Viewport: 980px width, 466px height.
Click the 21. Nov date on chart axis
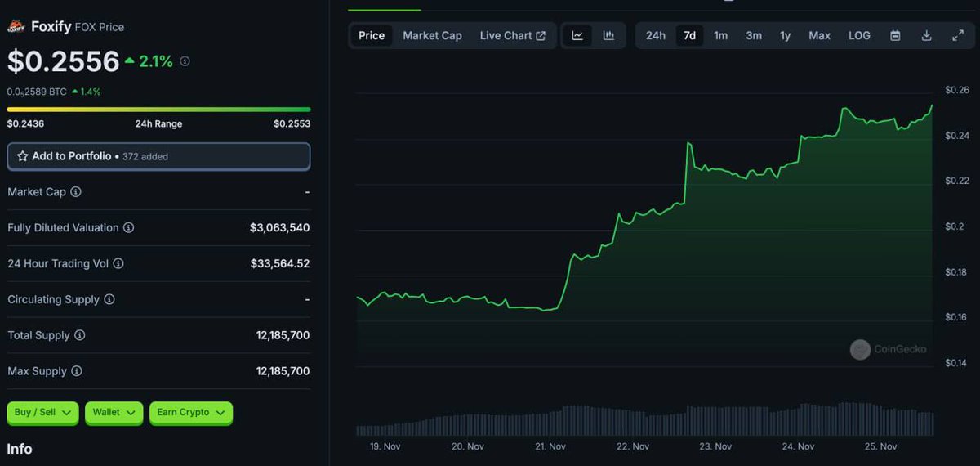tap(550, 446)
